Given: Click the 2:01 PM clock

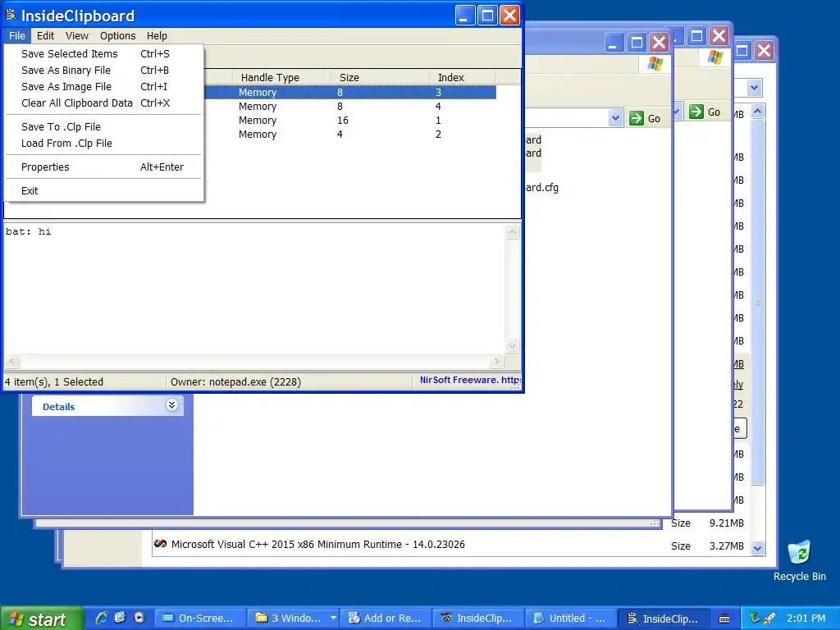Looking at the screenshot, I should point(806,619).
